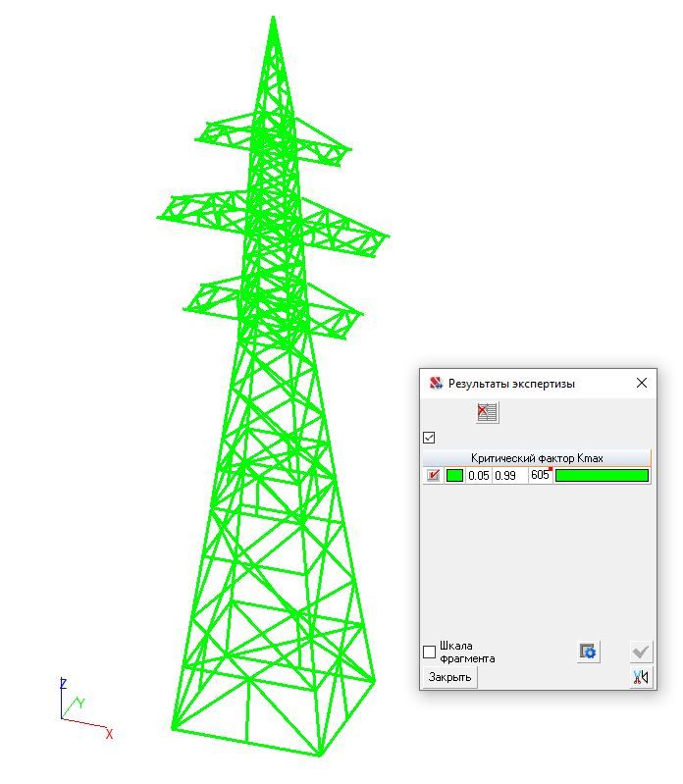Close the "Результаты экспертизы" dialog with X
Image resolution: width=683 pixels, height=784 pixels.
[x=642, y=383]
